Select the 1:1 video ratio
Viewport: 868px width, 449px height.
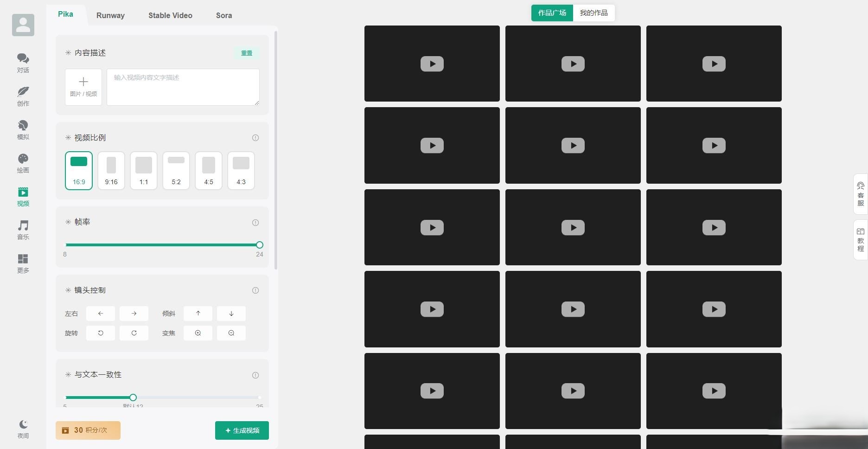point(144,171)
